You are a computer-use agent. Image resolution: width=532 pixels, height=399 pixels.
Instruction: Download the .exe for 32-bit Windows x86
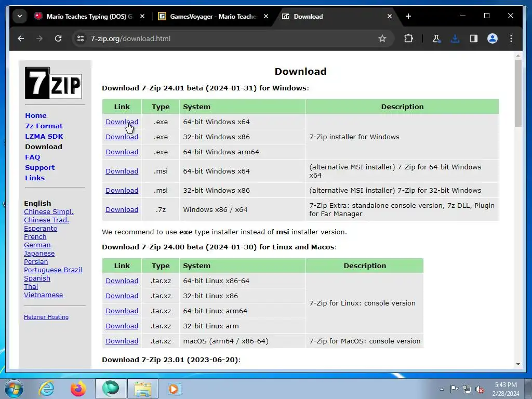tap(122, 137)
